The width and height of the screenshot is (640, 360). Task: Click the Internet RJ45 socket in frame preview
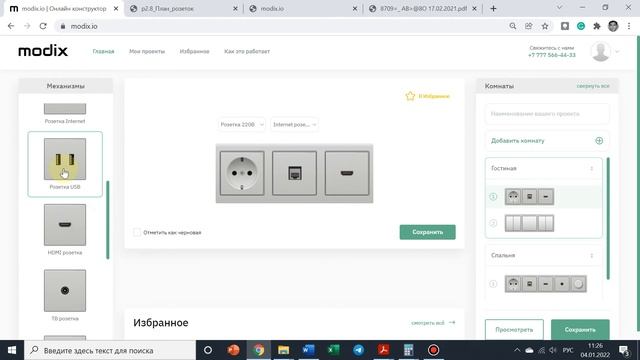(x=294, y=173)
